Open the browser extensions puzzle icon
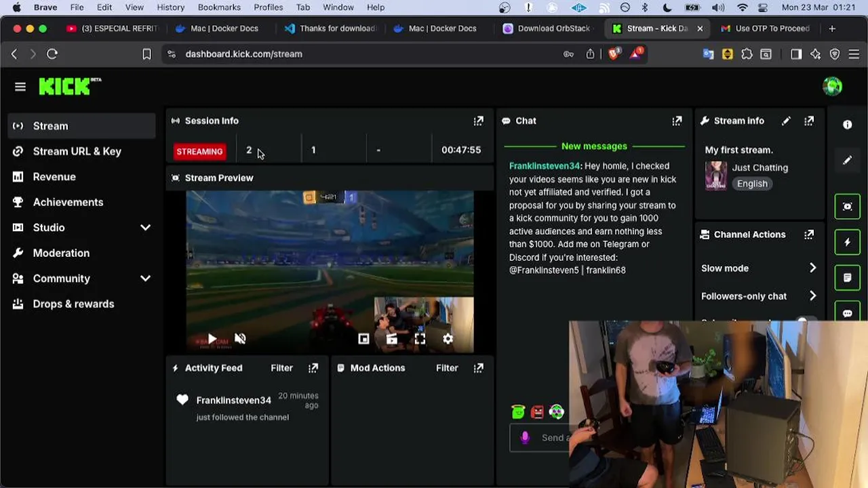 tap(747, 54)
